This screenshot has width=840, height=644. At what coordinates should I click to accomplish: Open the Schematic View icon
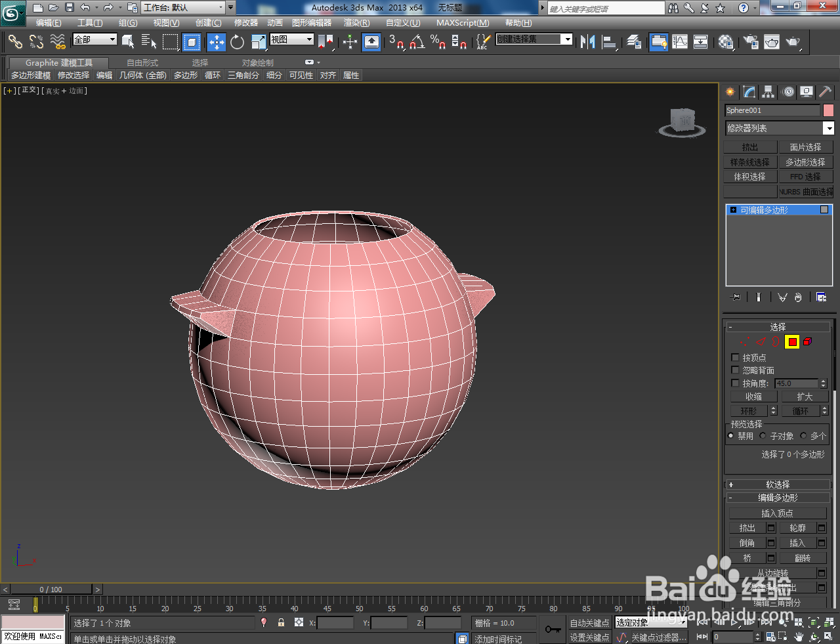701,42
